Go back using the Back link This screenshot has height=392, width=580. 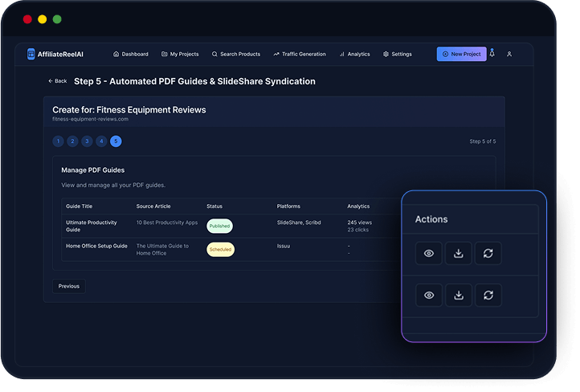[x=58, y=81]
